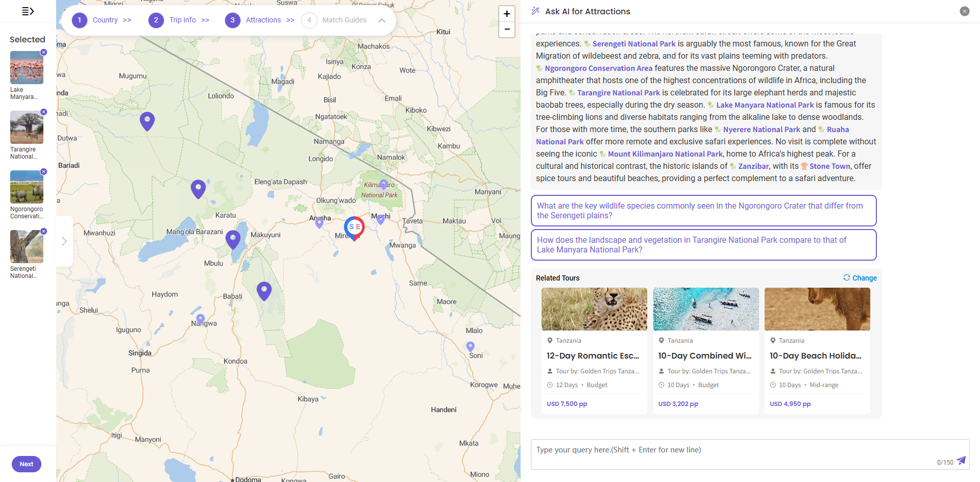Ask the suggested Ngorongoro Crater wildlife question
The height and width of the screenshot is (482, 980).
pyautogui.click(x=703, y=211)
